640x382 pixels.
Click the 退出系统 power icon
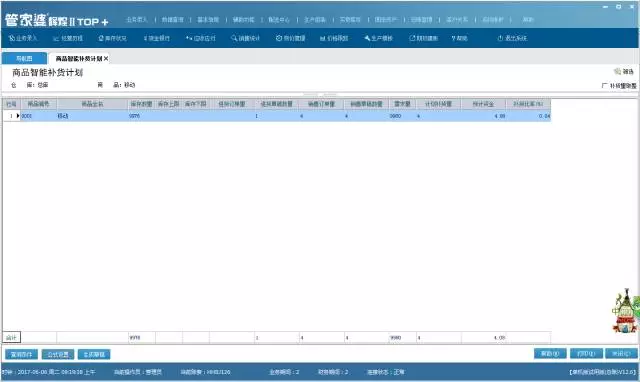512,38
